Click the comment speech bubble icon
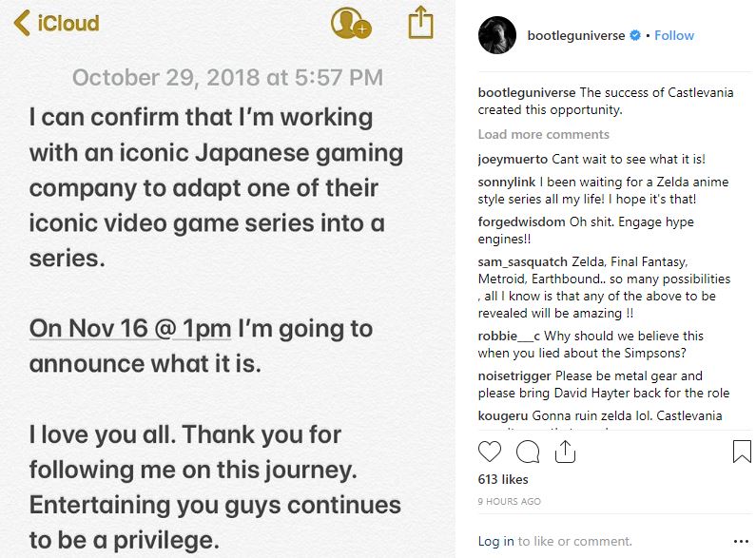The height and width of the screenshot is (558, 756). pos(528,452)
